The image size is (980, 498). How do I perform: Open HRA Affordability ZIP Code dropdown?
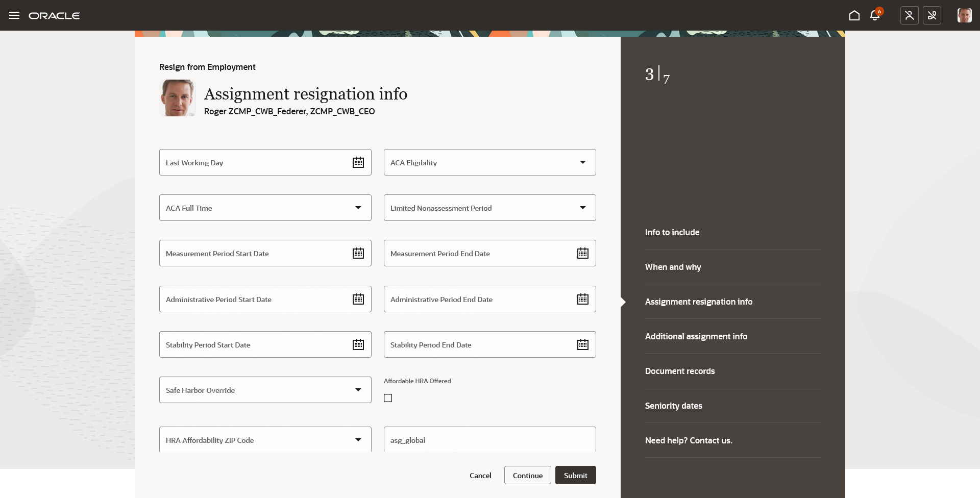(358, 440)
